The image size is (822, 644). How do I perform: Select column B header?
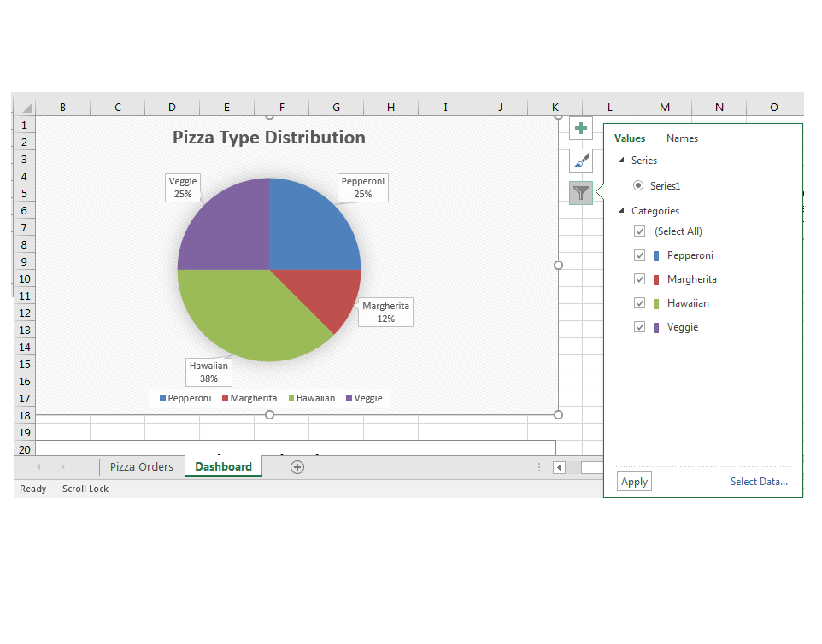pyautogui.click(x=63, y=108)
